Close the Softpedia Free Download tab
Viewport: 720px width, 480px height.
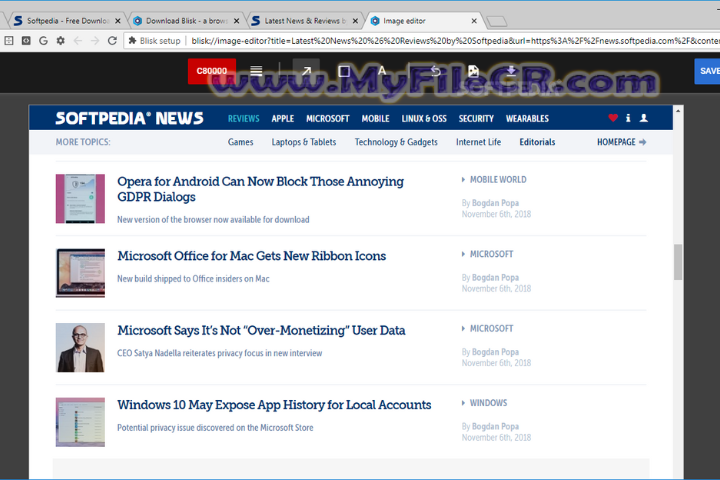118,21
